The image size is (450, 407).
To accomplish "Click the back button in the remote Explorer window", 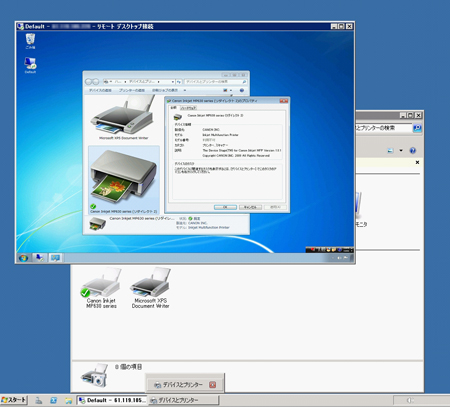I will tap(89, 82).
